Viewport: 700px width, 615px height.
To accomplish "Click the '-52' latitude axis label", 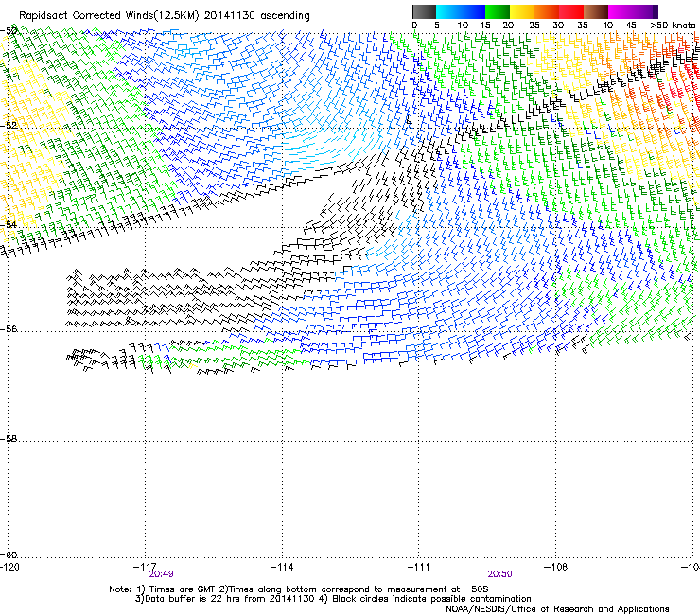I will click(x=9, y=126).
